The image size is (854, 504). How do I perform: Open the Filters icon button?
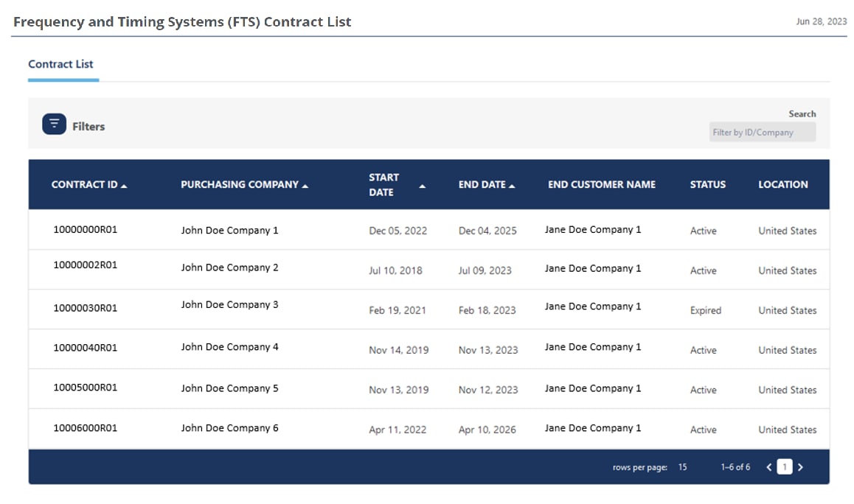[x=54, y=125]
